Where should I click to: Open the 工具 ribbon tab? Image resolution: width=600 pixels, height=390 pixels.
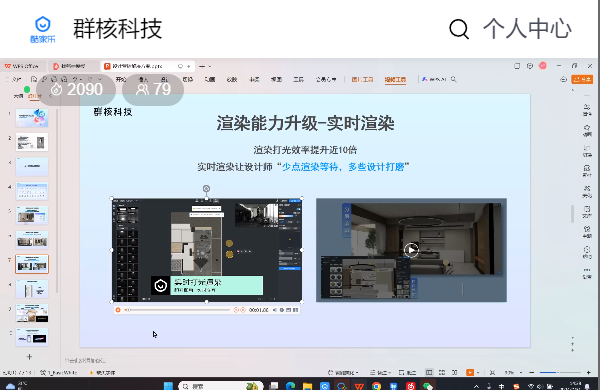tap(298, 79)
